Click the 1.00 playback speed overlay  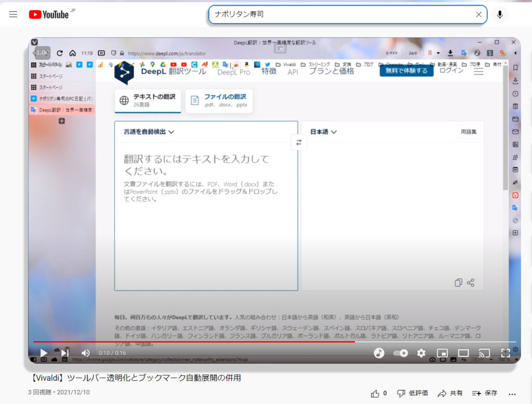[43, 52]
